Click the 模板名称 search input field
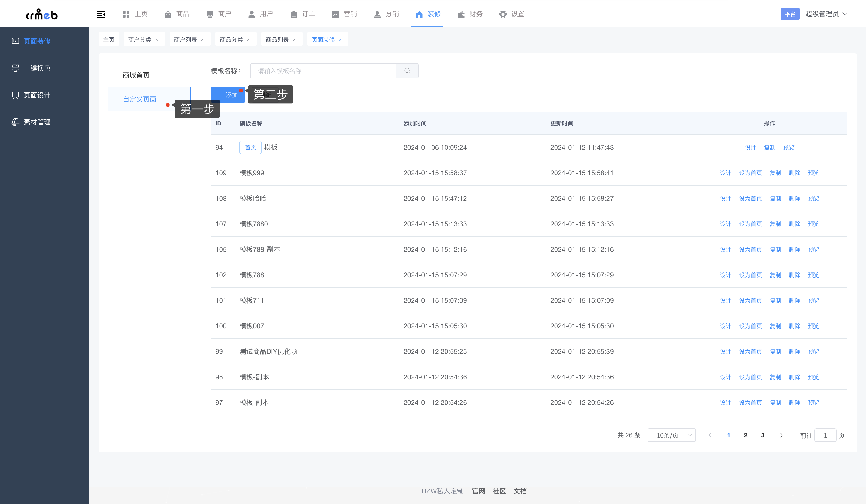Image resolution: width=866 pixels, height=504 pixels. point(323,71)
